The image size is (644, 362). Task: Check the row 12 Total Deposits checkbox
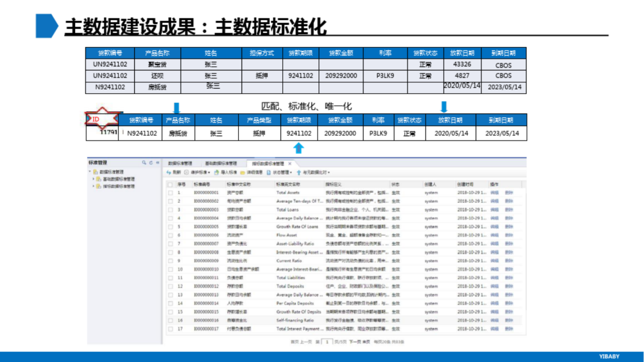170,286
